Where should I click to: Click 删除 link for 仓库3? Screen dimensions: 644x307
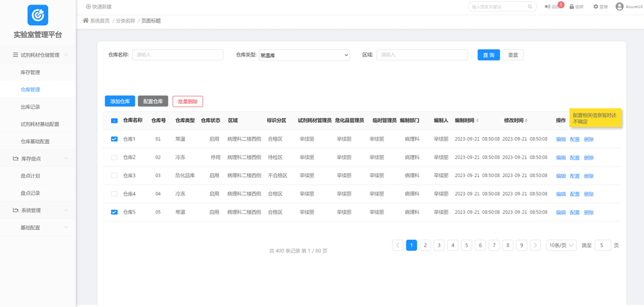[589, 176]
